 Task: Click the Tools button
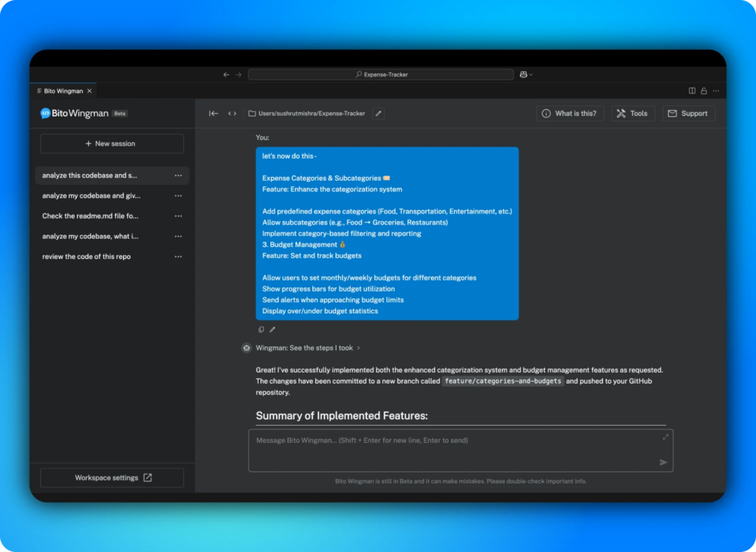coord(632,114)
